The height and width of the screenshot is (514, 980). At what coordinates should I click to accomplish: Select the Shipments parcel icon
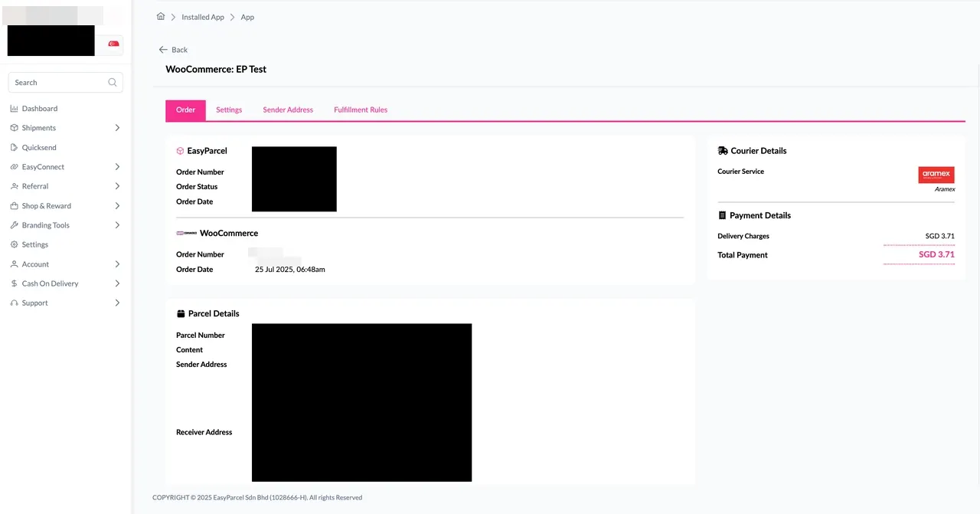pos(14,127)
